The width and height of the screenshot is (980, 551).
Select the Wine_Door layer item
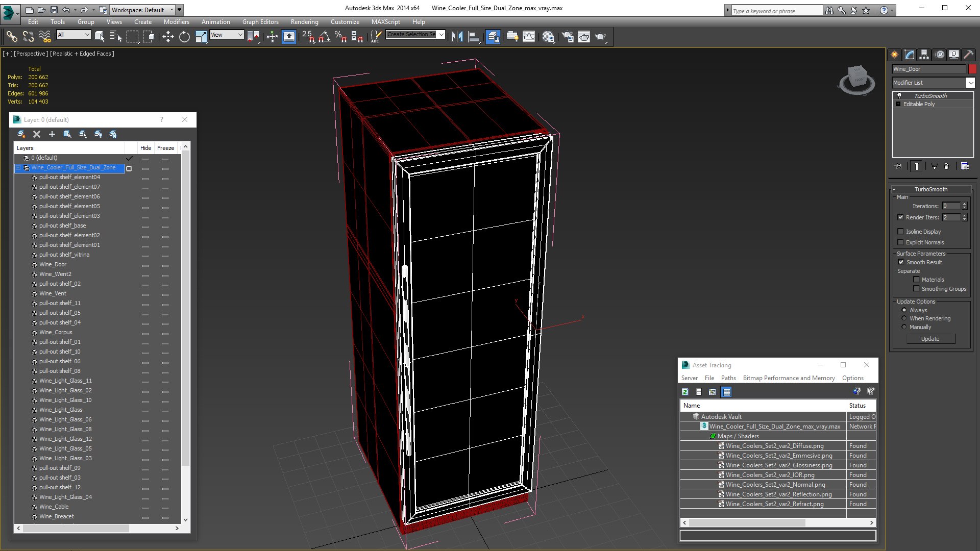pyautogui.click(x=53, y=264)
